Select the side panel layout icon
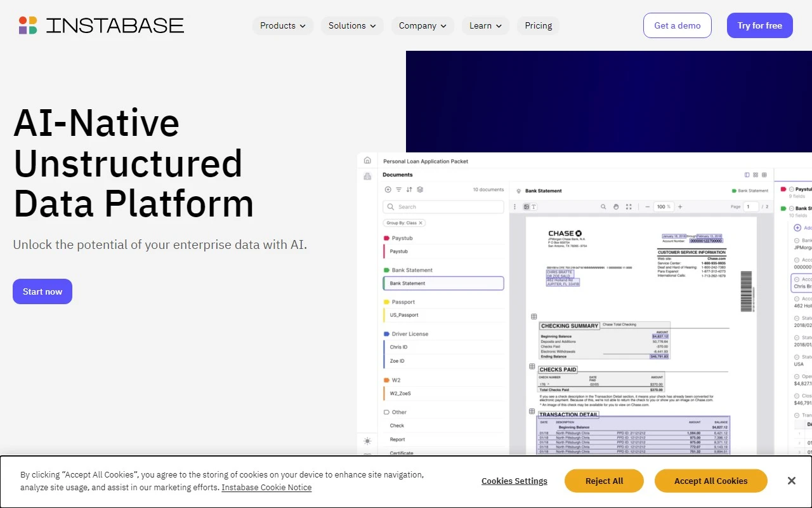812x508 pixels. point(747,175)
